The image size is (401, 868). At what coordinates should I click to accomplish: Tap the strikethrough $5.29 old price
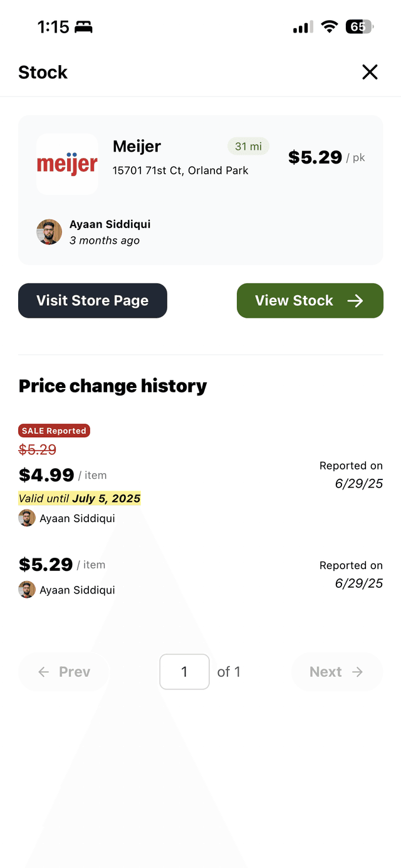coord(38,450)
